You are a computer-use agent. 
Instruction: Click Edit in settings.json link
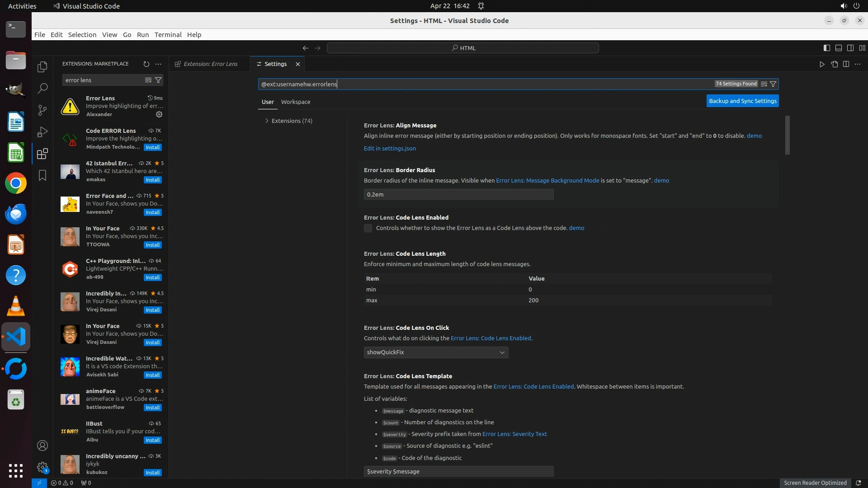390,148
